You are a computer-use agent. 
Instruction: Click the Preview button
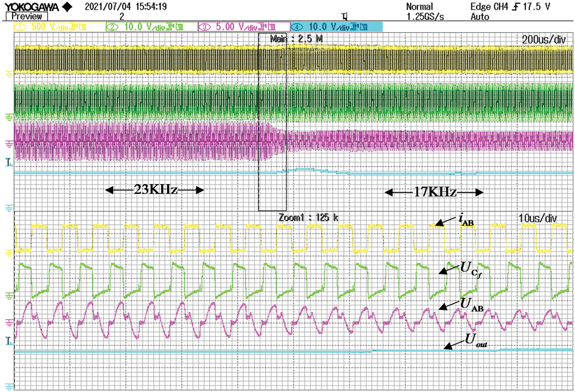(27, 16)
